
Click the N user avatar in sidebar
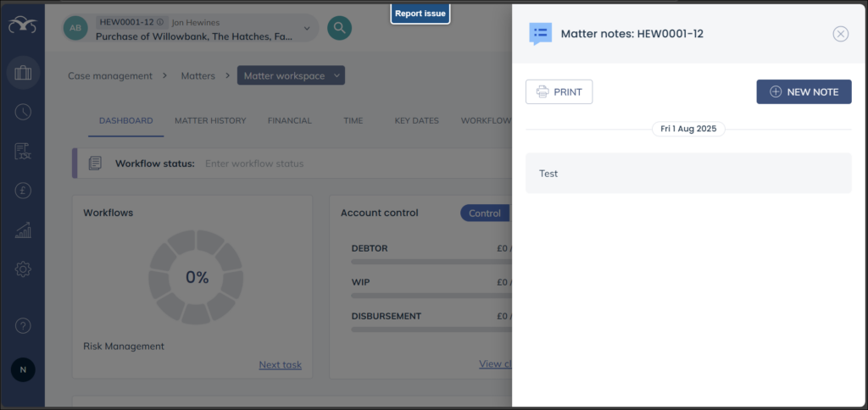23,369
